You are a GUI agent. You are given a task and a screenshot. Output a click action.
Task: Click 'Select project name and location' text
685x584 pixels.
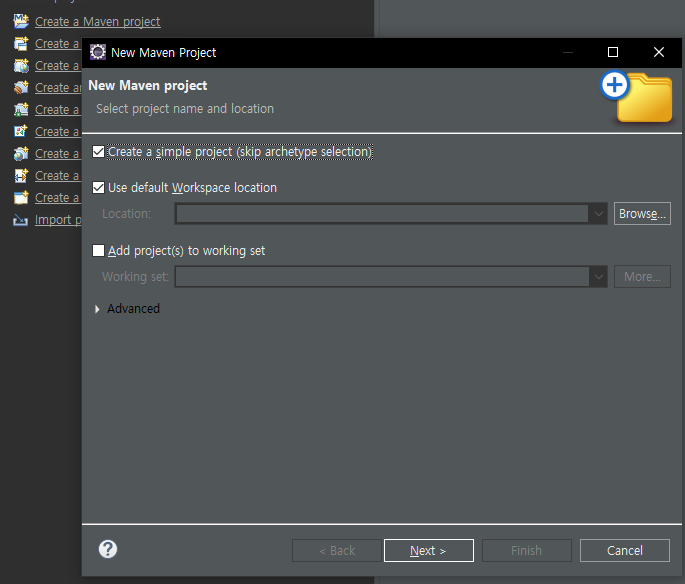(x=185, y=108)
